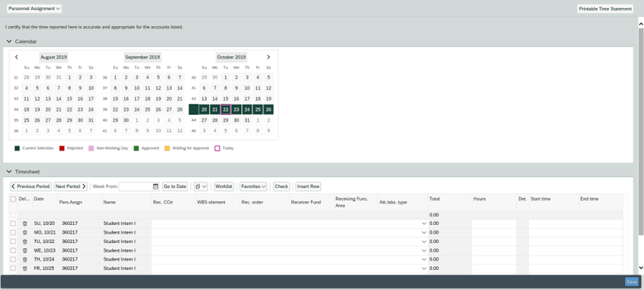Open the Printable Time Statement

pos(605,8)
